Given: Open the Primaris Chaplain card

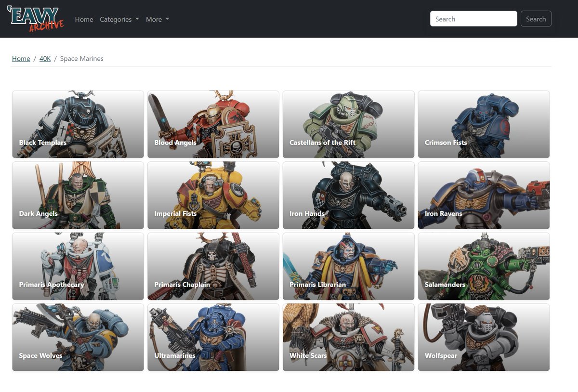Looking at the screenshot, I should pyautogui.click(x=213, y=266).
